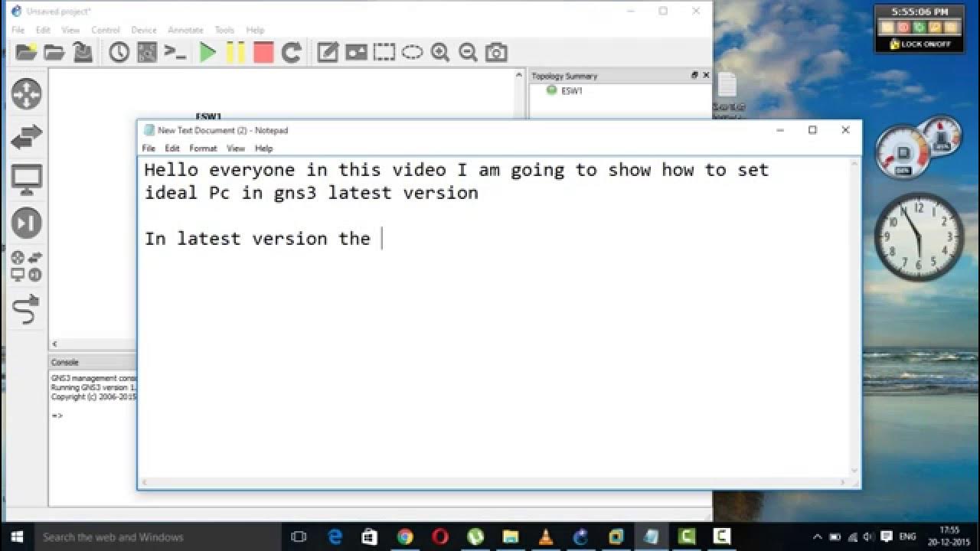Viewport: 980px width, 551px height.
Task: Select the Draw rectangle tool
Action: tap(384, 52)
